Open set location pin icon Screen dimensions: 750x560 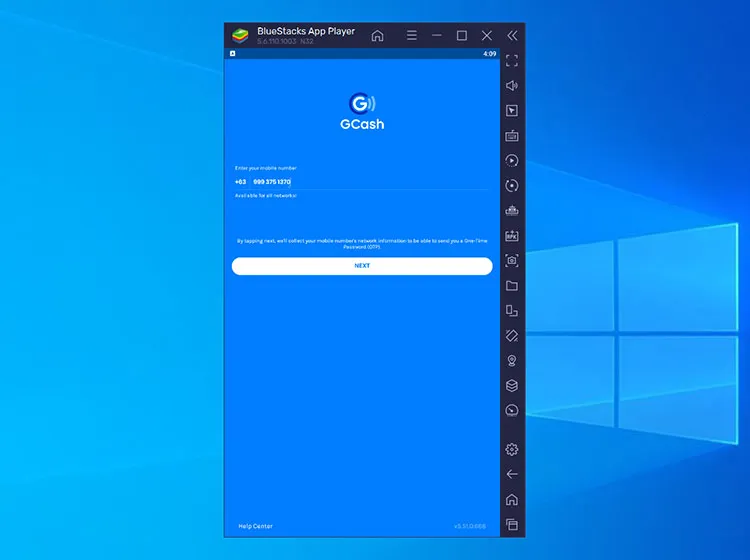511,361
